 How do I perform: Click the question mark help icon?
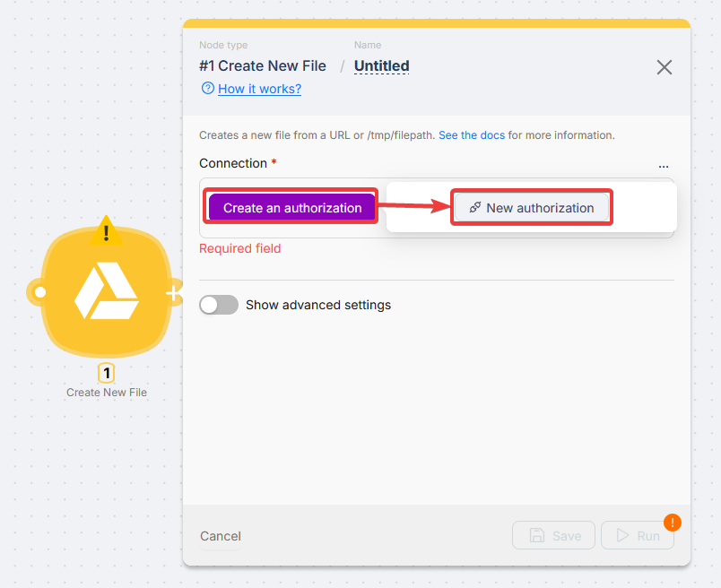click(x=208, y=89)
